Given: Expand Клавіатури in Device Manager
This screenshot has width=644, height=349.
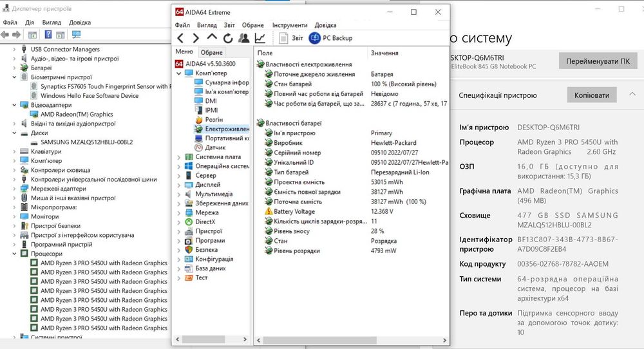Looking at the screenshot, I should pos(14,151).
